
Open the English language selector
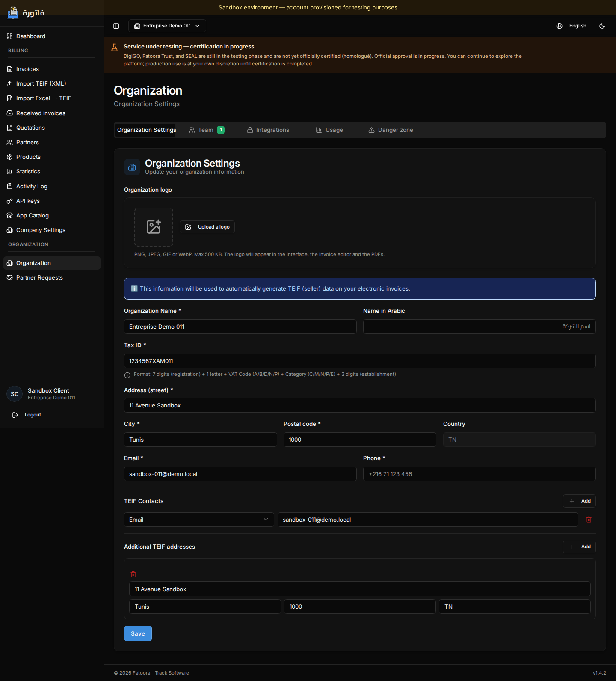coord(571,26)
